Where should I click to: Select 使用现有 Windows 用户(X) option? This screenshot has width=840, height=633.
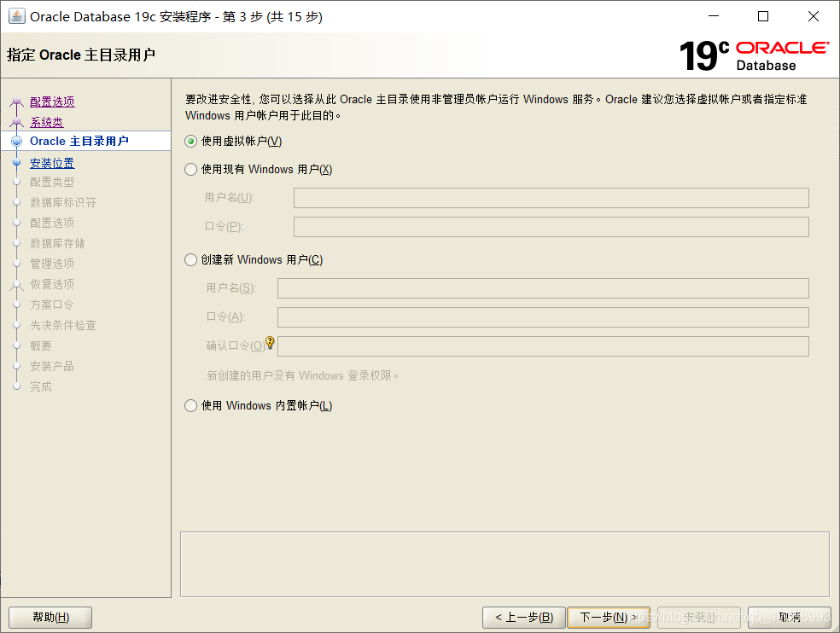pyautogui.click(x=190, y=170)
